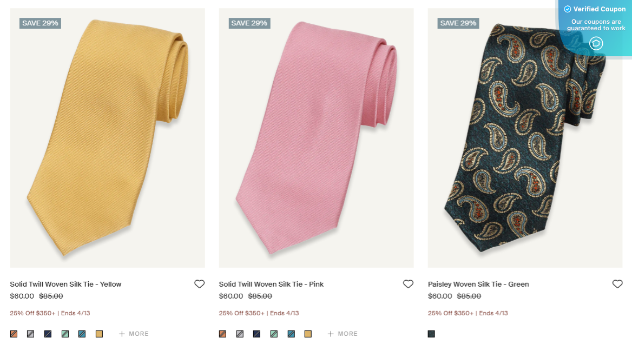Open the Solid Twill Woven Silk Tie - Yellow page

pos(65,283)
